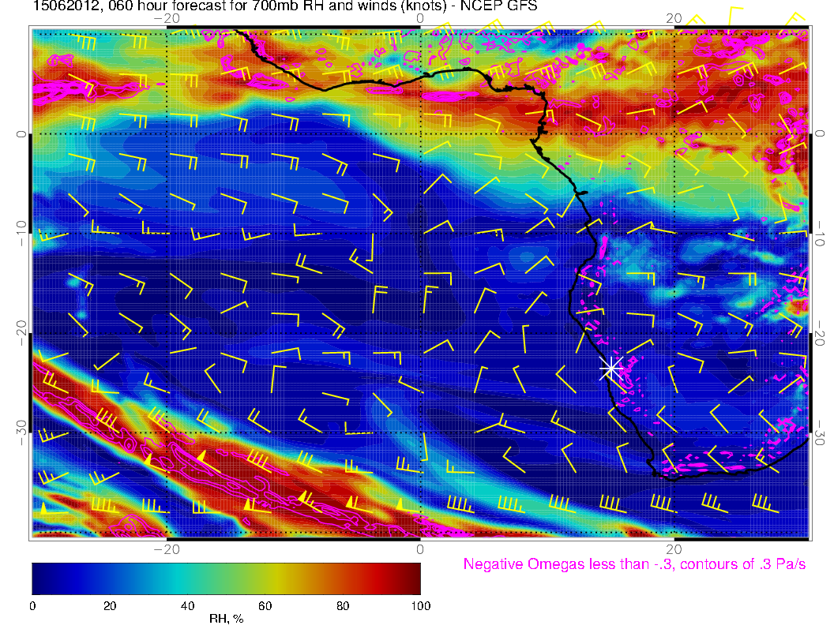This screenshot has width=834, height=644.
Task: Click the "RH, %" colorbar label
Action: pyautogui.click(x=226, y=619)
